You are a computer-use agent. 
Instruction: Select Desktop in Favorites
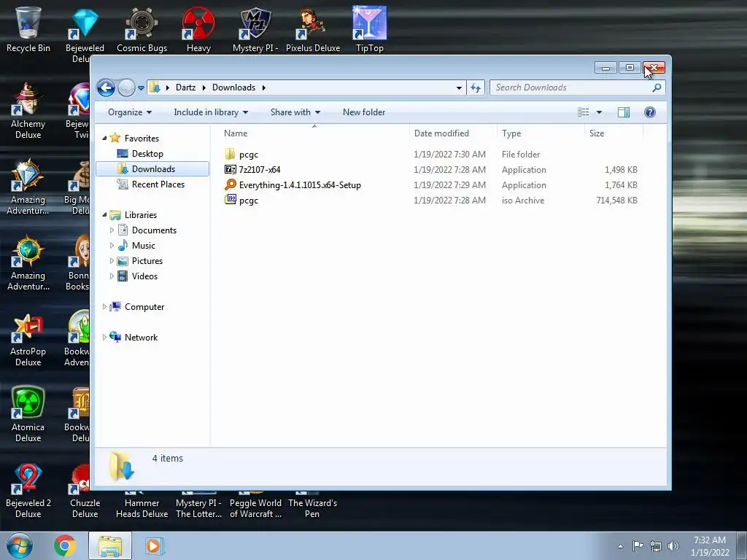pyautogui.click(x=147, y=154)
